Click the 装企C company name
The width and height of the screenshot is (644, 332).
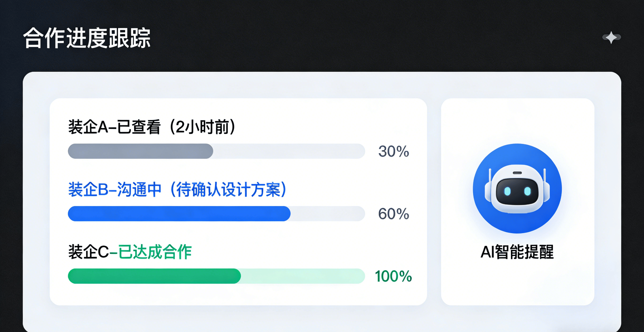click(88, 252)
